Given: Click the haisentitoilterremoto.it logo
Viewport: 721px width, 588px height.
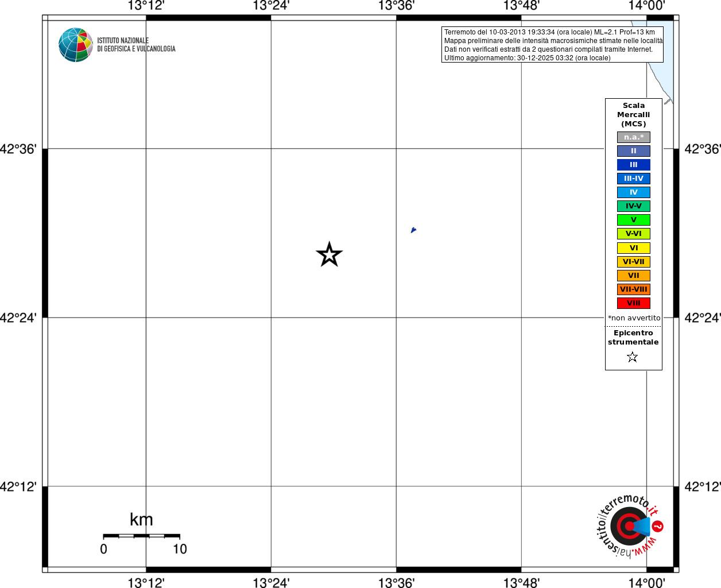Looking at the screenshot, I should coord(630,525).
